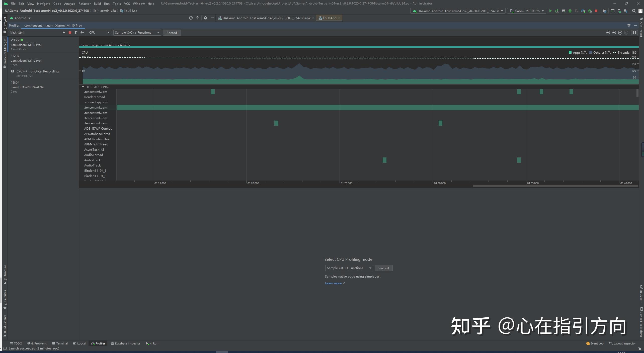This screenshot has width=644, height=353.
Task: Toggle Live updates with the pause button
Action: click(x=634, y=33)
